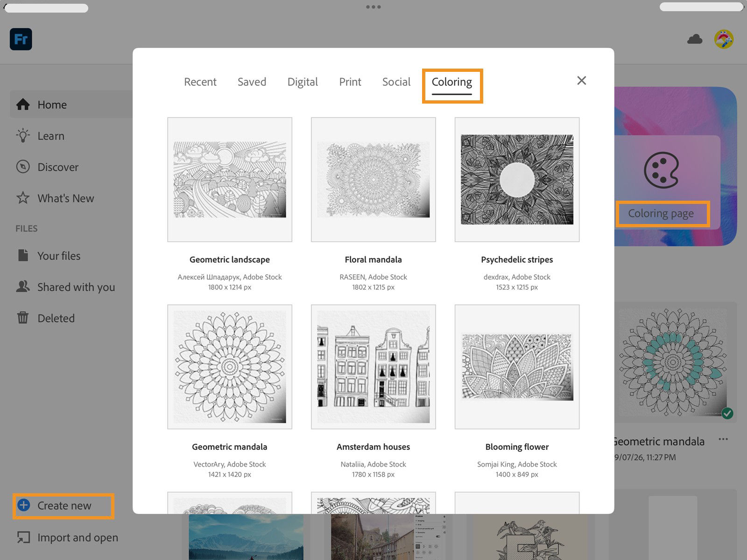Click the green synced checkmark on mandala file

pyautogui.click(x=727, y=413)
